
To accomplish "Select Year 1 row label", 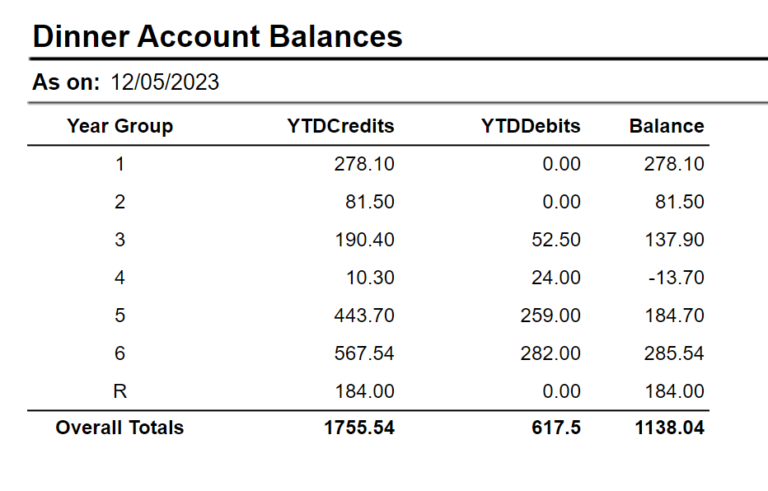I will coord(120,164).
